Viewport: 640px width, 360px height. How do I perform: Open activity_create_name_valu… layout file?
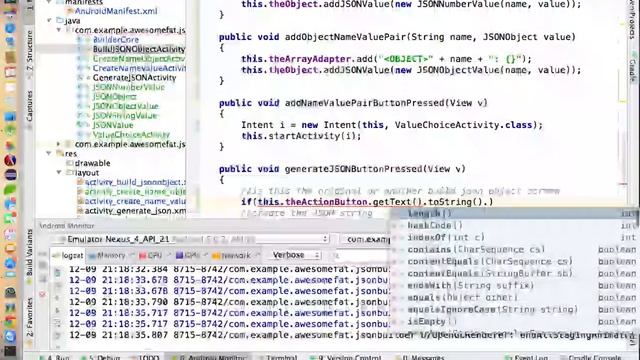(x=135, y=201)
